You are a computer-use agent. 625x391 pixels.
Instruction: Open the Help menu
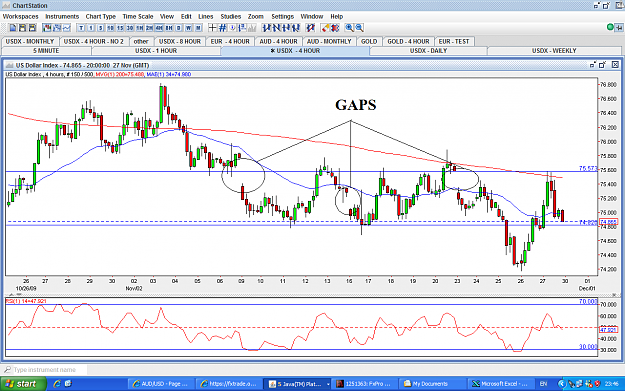tap(336, 16)
